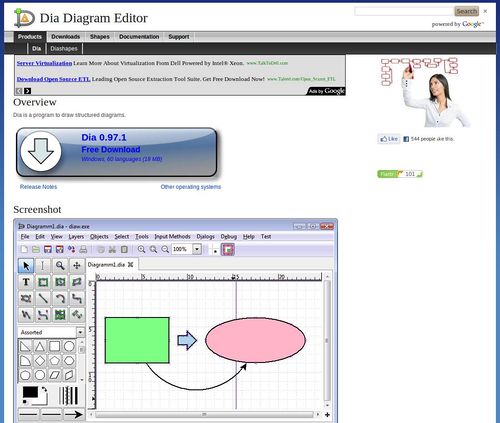Select the Text tool in Dia toolbox
This screenshot has width=500, height=423.
coord(26,282)
